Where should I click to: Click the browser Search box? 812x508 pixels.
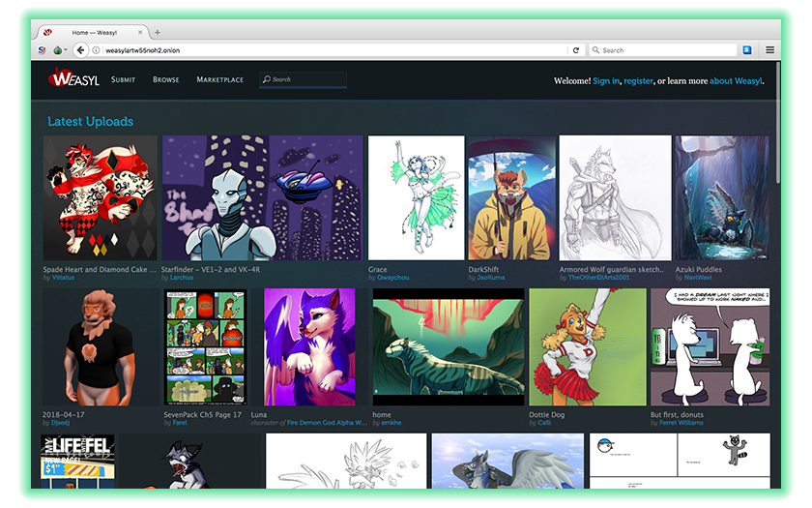point(667,50)
